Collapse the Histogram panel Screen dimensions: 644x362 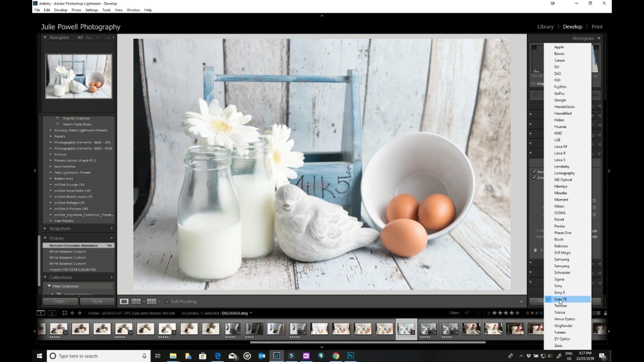click(x=599, y=38)
